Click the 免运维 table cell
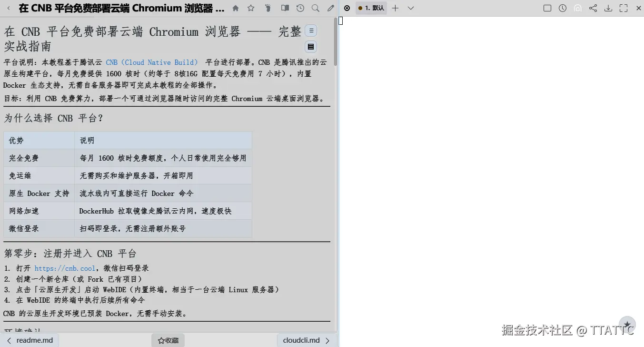 [39, 176]
